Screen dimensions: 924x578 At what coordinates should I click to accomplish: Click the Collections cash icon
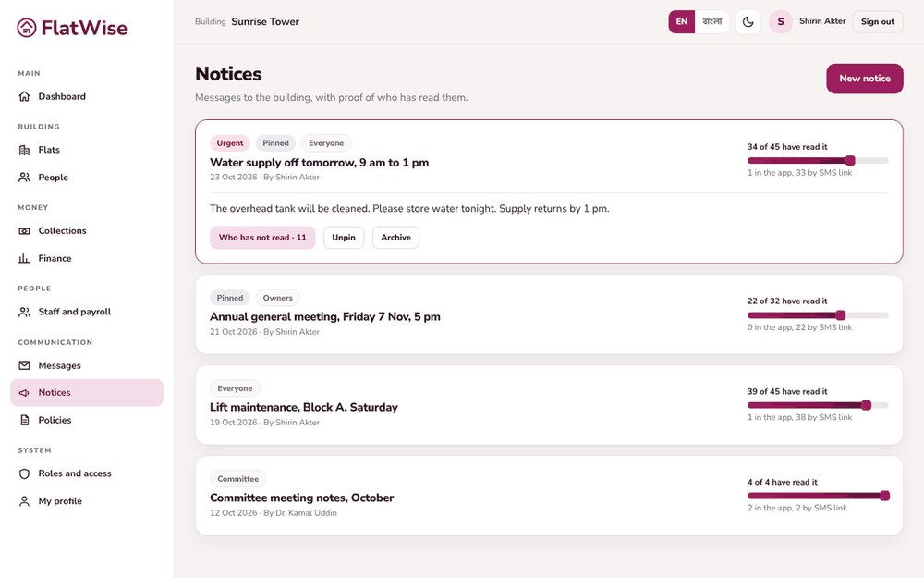24,230
